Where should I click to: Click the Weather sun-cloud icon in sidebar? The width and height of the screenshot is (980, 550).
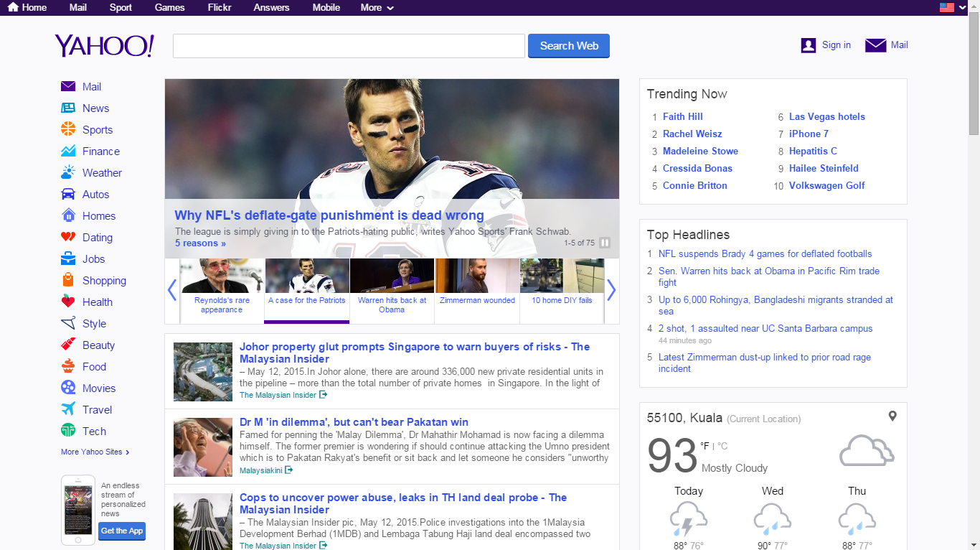point(68,172)
